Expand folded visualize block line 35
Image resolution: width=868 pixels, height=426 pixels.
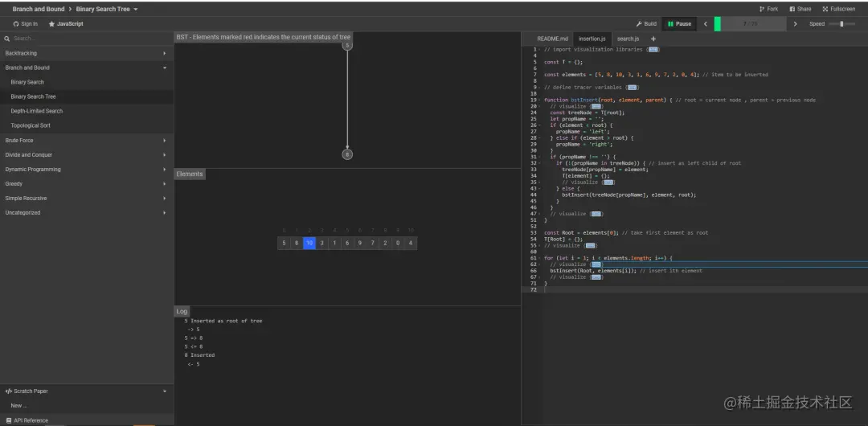tap(608, 182)
